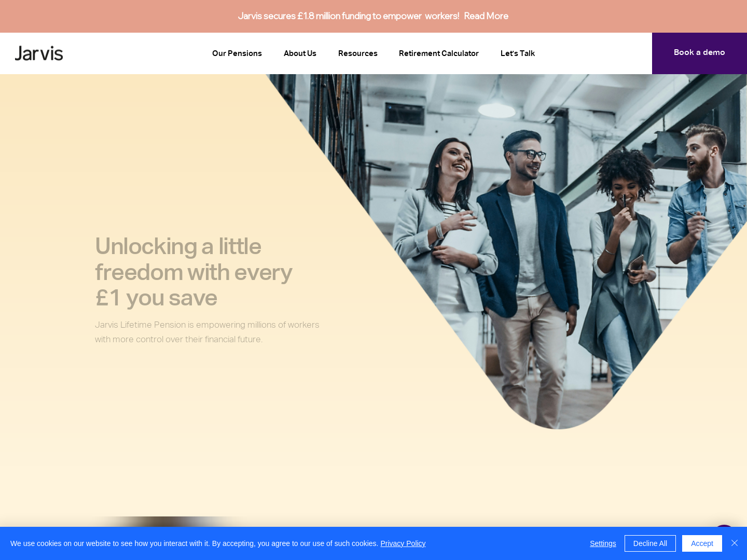Click the cookie notice message text
Viewport: 747px width, 560px height.
195,543
